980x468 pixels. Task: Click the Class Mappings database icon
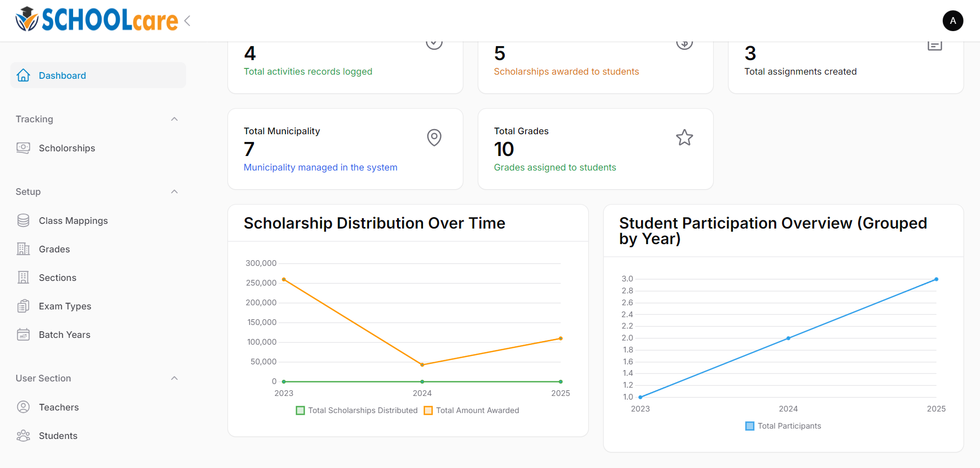(x=23, y=221)
